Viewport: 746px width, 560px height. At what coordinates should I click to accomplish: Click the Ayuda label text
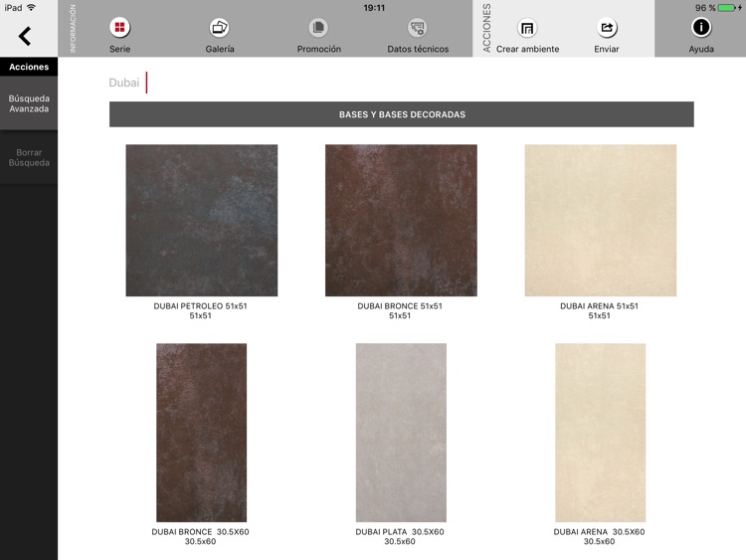coord(701,49)
